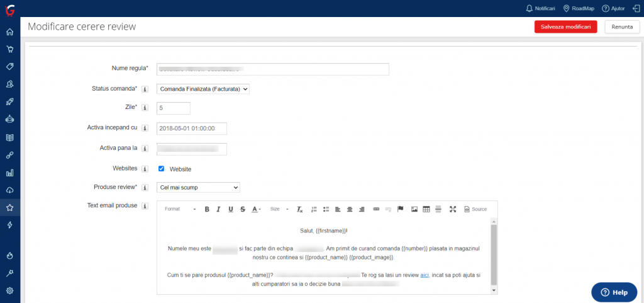Click the info icon beside Text email produse

click(145, 206)
